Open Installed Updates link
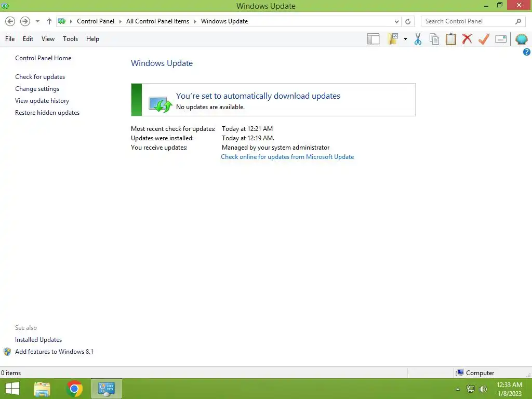The height and width of the screenshot is (399, 532). tap(38, 340)
